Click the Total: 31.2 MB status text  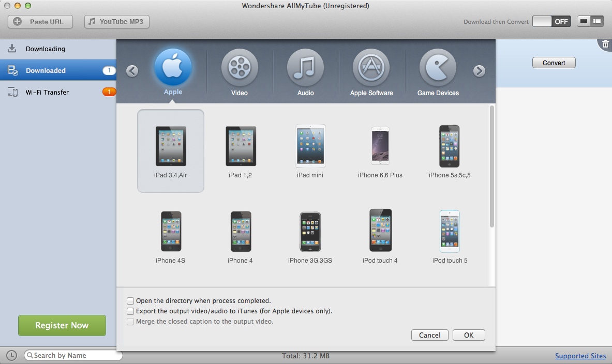click(306, 356)
